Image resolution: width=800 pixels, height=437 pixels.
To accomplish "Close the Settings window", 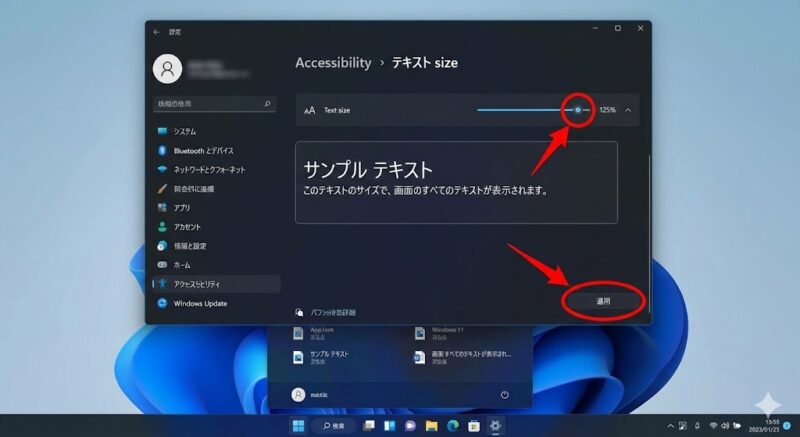I will 640,29.
